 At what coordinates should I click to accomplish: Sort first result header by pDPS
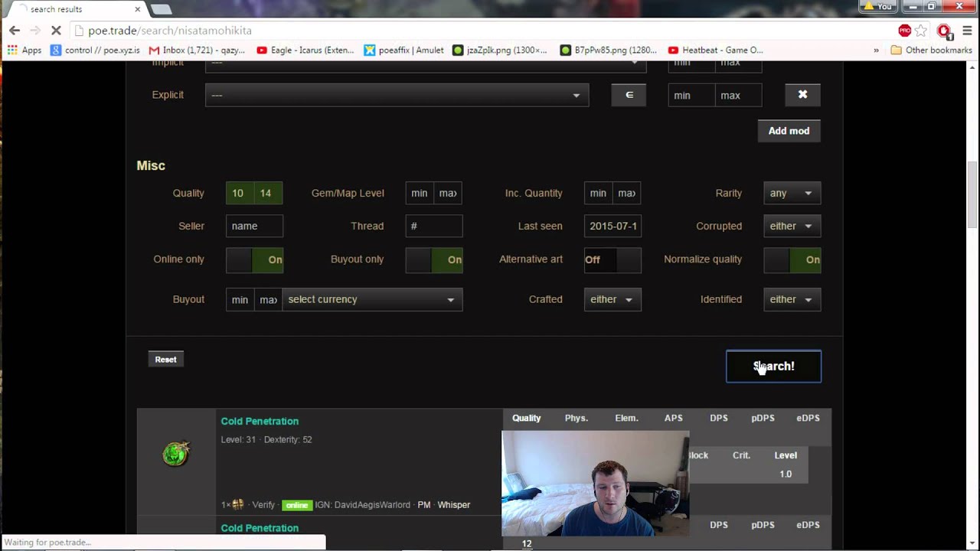[x=763, y=418]
